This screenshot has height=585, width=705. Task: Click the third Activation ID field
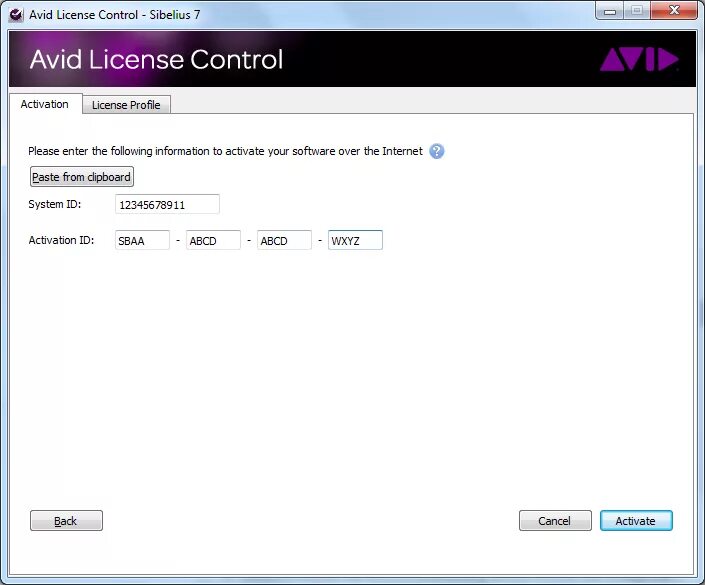click(x=284, y=240)
